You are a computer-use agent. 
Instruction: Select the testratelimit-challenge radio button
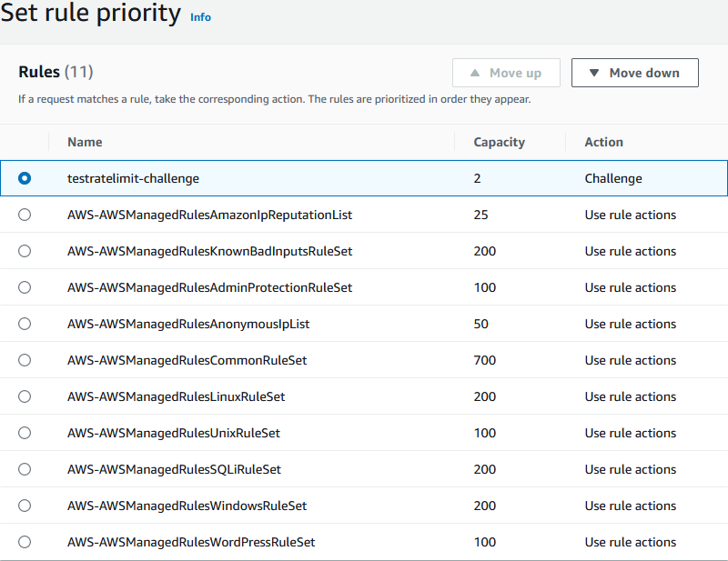pos(25,178)
